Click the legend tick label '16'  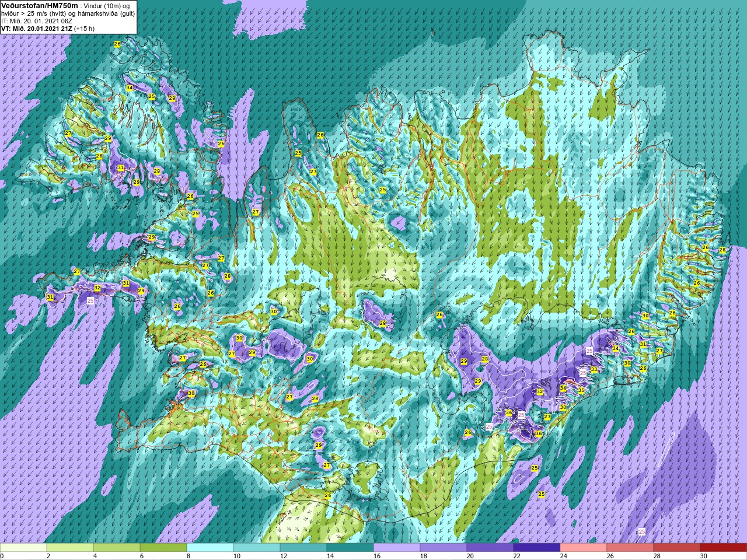click(377, 556)
